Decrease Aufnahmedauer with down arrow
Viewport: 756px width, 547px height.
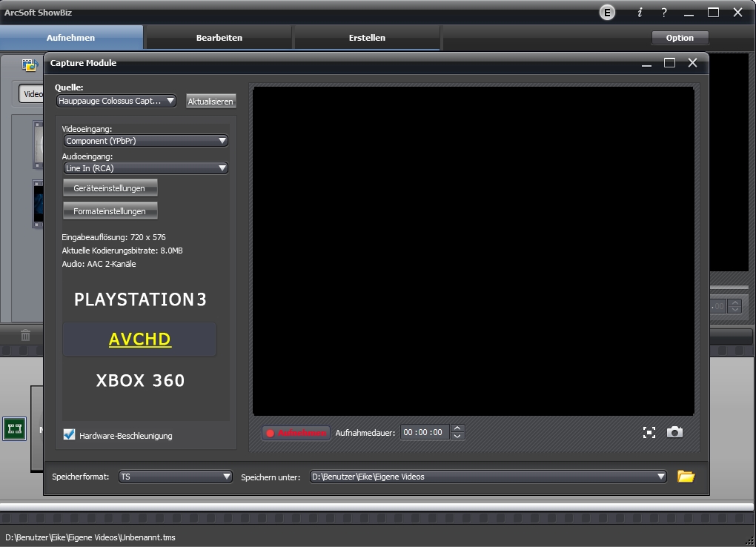pos(457,436)
